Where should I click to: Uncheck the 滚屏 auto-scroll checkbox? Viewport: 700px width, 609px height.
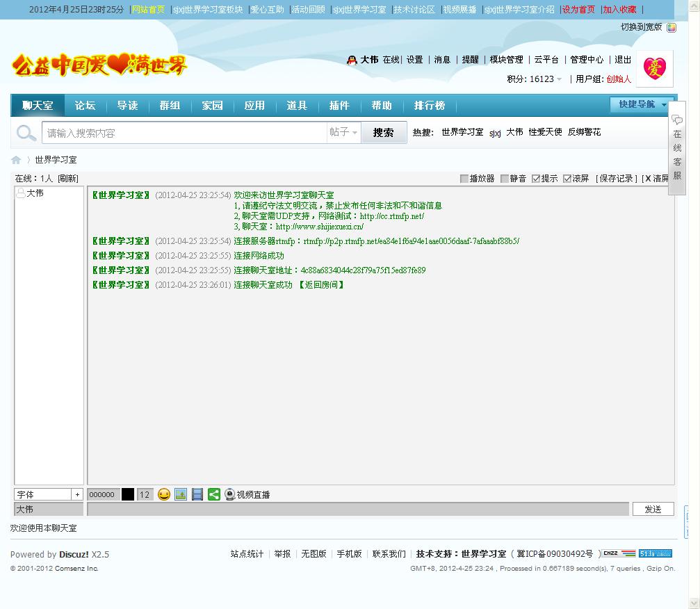click(x=567, y=179)
